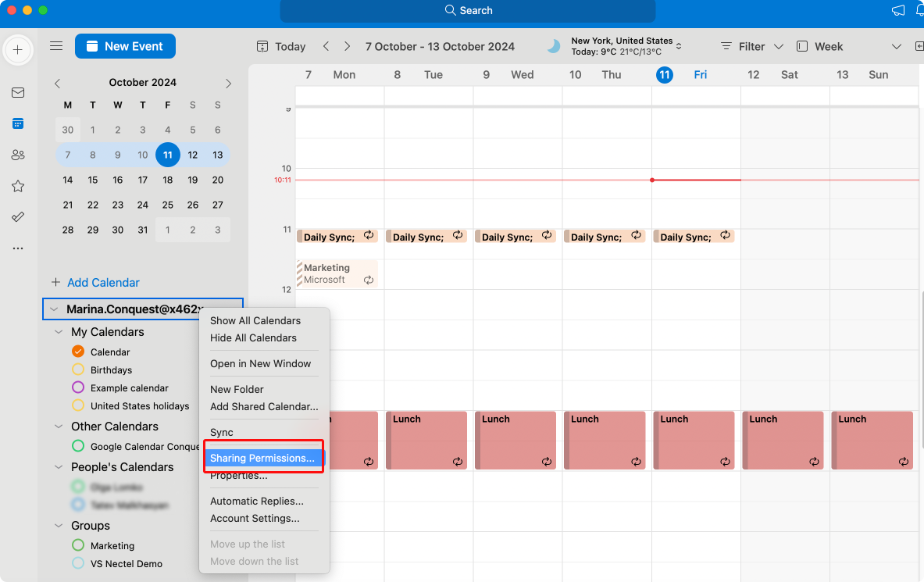
Task: Open Saturday's Lunch event
Action: coord(783,440)
